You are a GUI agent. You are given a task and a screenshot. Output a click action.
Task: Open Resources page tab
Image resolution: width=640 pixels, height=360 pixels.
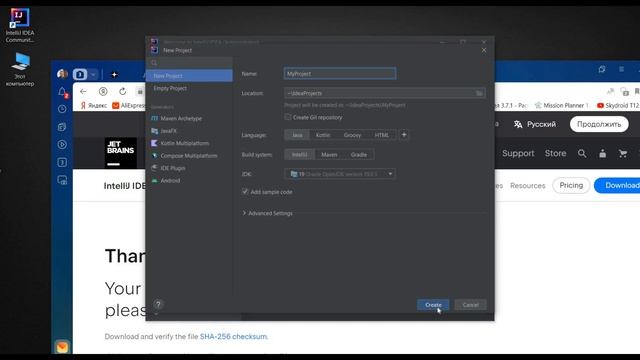pos(527,185)
